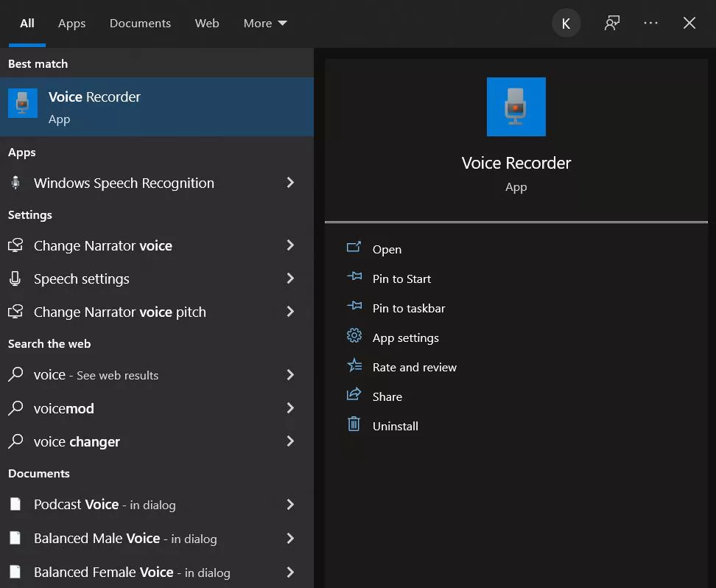Select the All tab
Image resolution: width=716 pixels, height=588 pixels.
pyautogui.click(x=27, y=24)
